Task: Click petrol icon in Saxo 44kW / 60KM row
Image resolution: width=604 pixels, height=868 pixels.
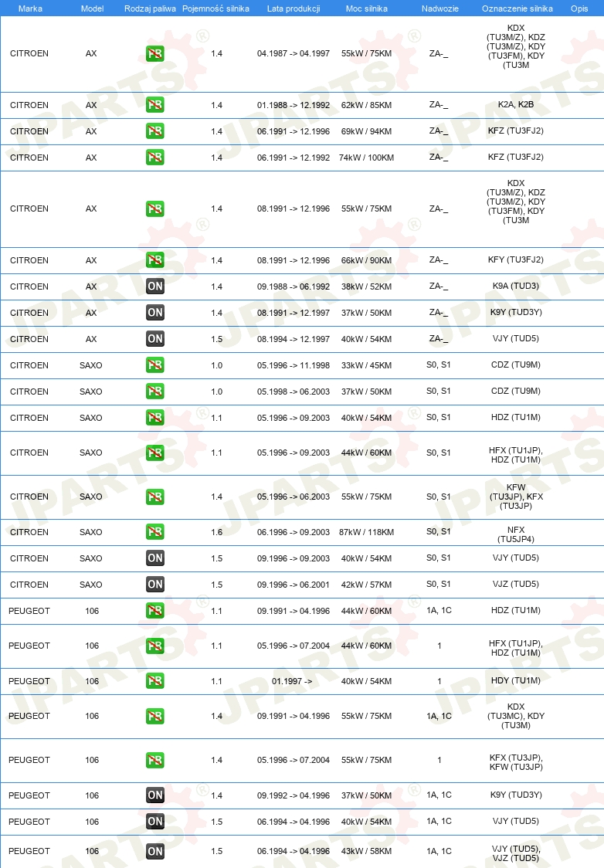Action: [x=155, y=453]
